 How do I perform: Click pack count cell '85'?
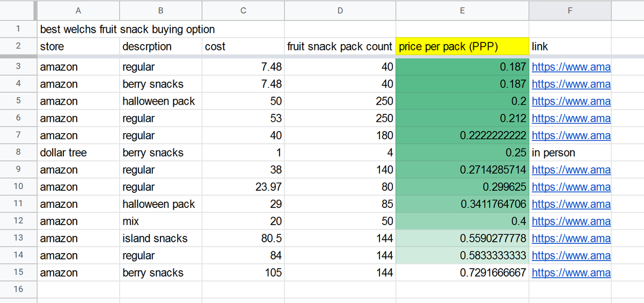[x=340, y=204]
